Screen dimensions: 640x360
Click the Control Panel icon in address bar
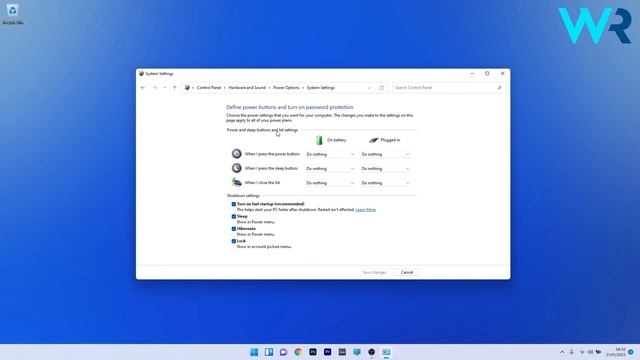(x=187, y=88)
